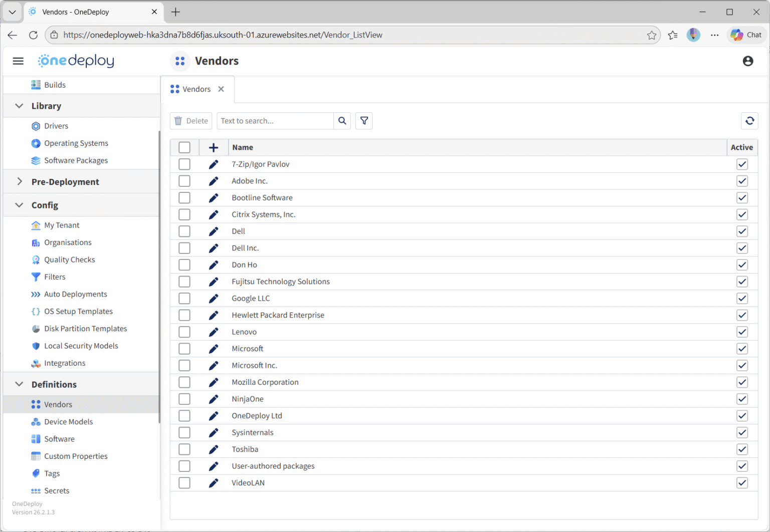This screenshot has height=532, width=770.
Task: Open the browser tab list dropdown
Action: tap(13, 12)
